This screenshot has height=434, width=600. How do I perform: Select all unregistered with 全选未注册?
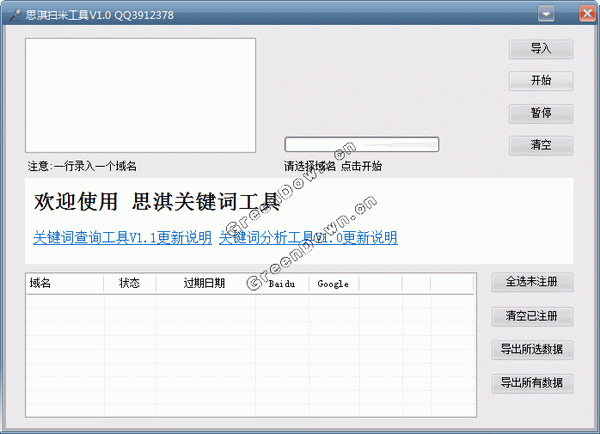coord(533,283)
